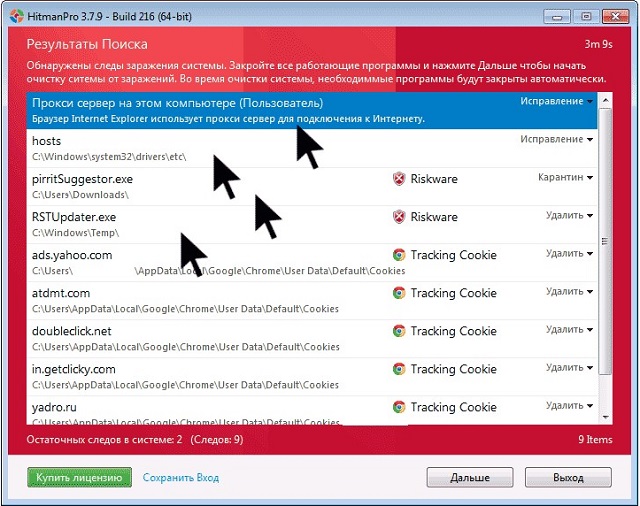Click the C:\Windows\Temp\ path text
The height and width of the screenshot is (506, 640).
pyautogui.click(x=76, y=233)
